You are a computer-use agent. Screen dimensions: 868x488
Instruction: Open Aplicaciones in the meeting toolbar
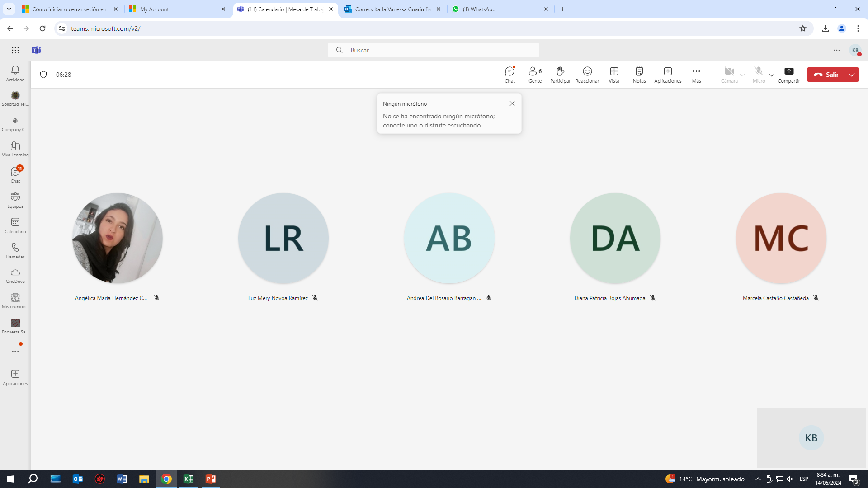point(667,75)
